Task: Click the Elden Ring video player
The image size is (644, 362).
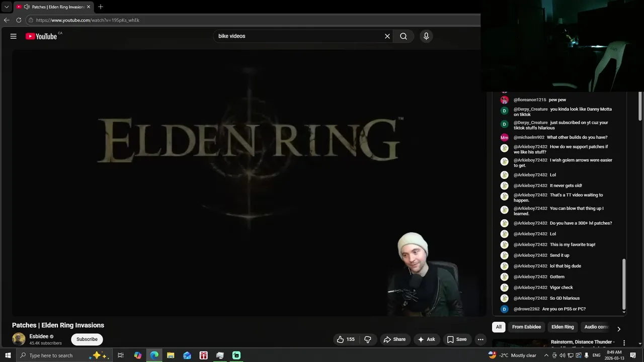Action: pos(249,183)
